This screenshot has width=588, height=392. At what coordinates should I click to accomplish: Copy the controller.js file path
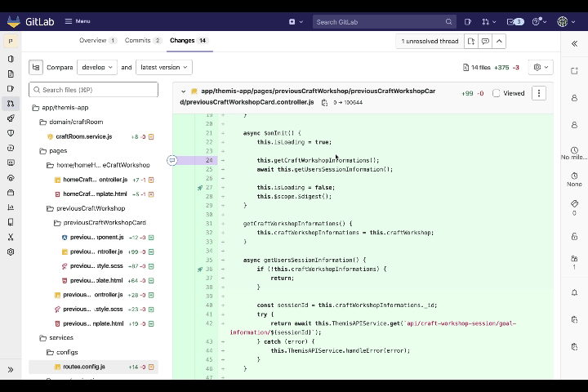324,102
